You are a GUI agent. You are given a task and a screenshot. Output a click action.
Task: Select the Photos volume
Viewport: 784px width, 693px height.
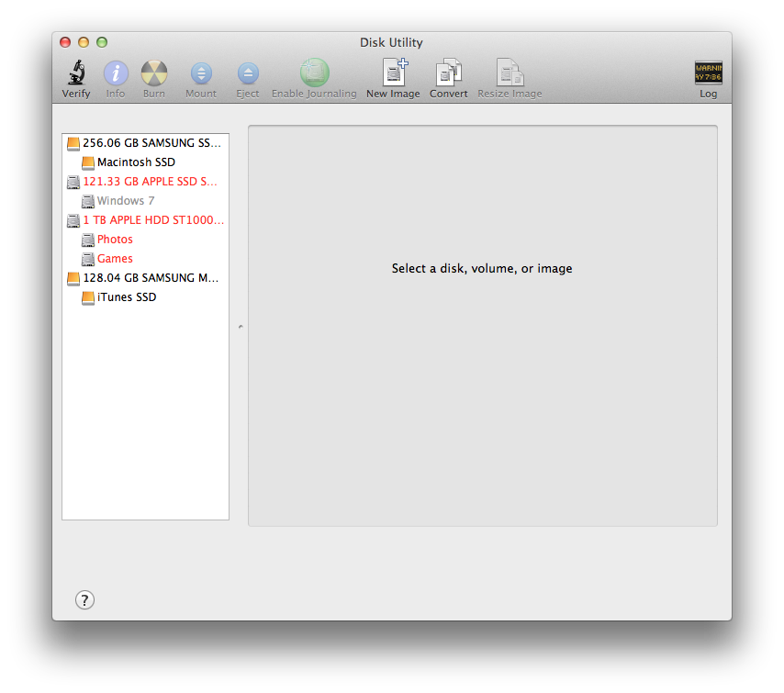pyautogui.click(x=145, y=240)
